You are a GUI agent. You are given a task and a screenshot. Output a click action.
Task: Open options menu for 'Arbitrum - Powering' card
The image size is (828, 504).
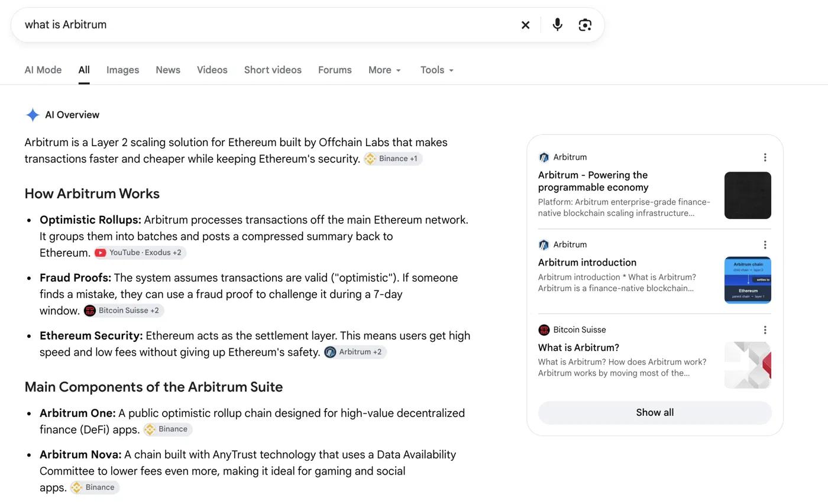[x=765, y=157]
